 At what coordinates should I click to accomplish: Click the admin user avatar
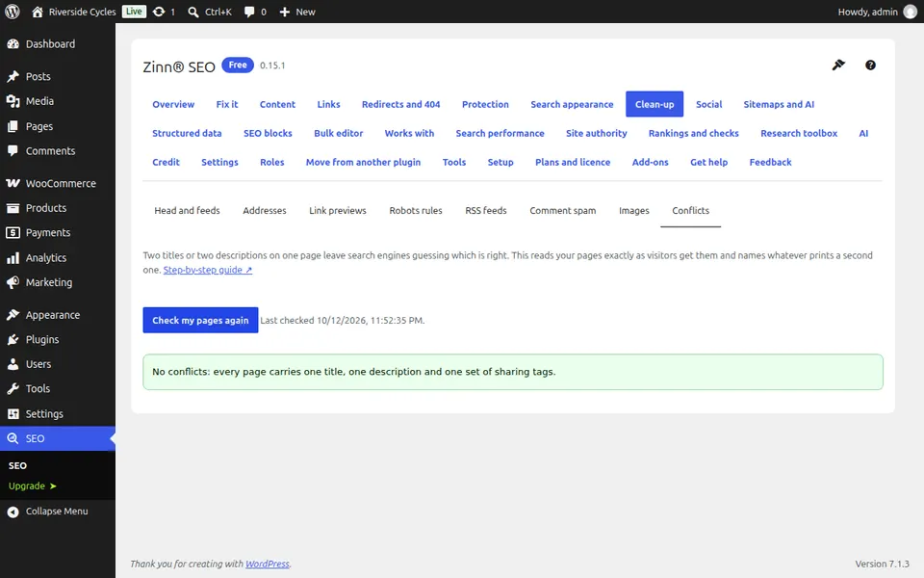click(910, 12)
